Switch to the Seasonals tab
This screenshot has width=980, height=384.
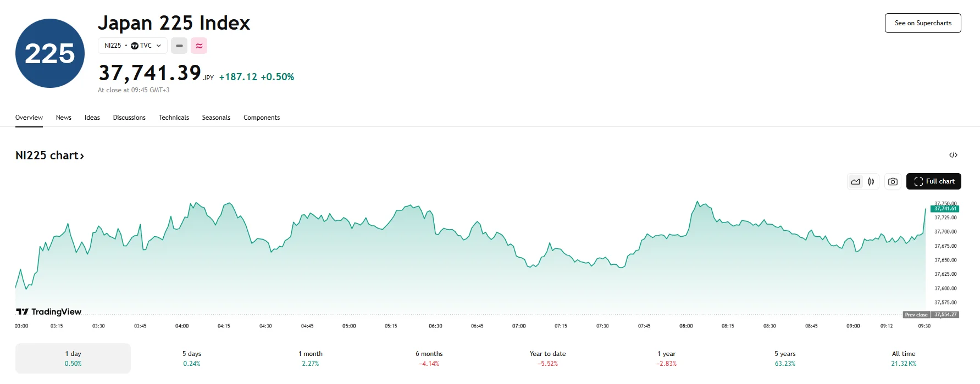[216, 118]
